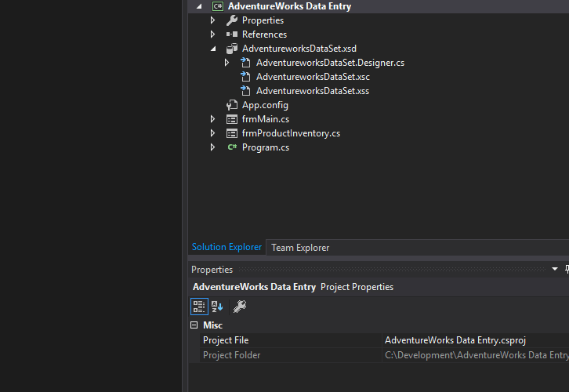Select frmMain.cs in Solution Explorer

tap(265, 119)
